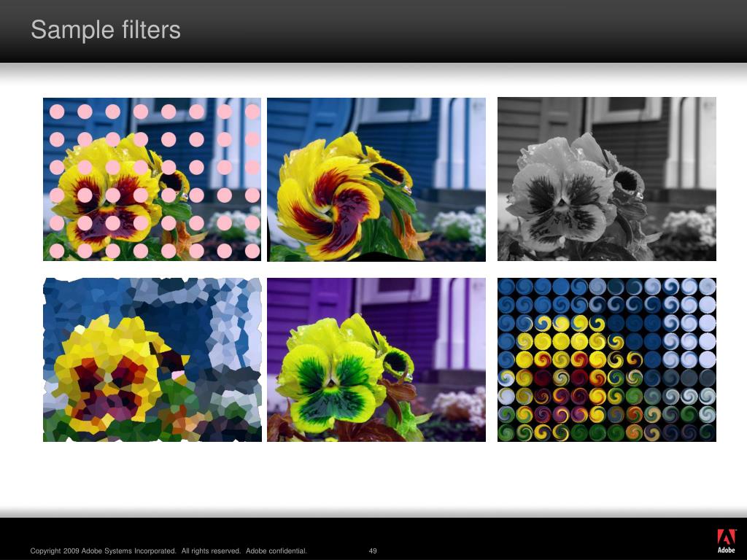Viewport: 747px width, 560px height.
Task: Click the 'Copyright 2009 Adobe Systems Incorporated' text
Action: click(x=103, y=551)
